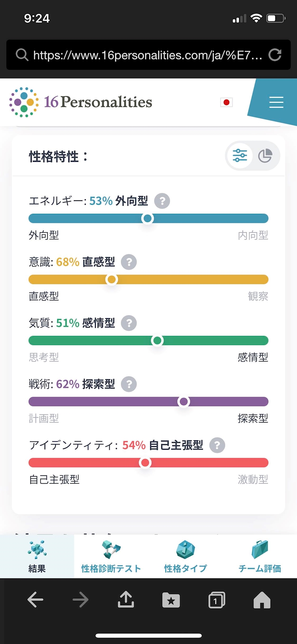The image size is (297, 644).
Task: Open help for アイデンティティ trait
Action: (x=217, y=445)
